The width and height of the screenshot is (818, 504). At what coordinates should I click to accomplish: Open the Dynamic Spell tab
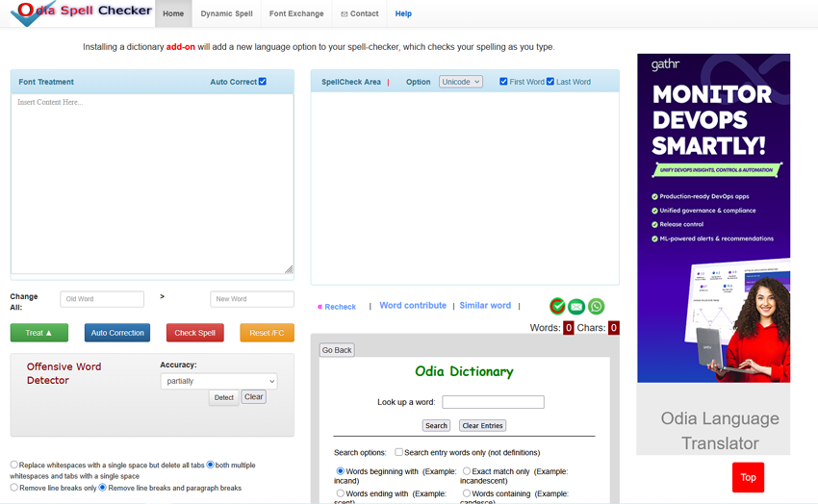(x=226, y=13)
